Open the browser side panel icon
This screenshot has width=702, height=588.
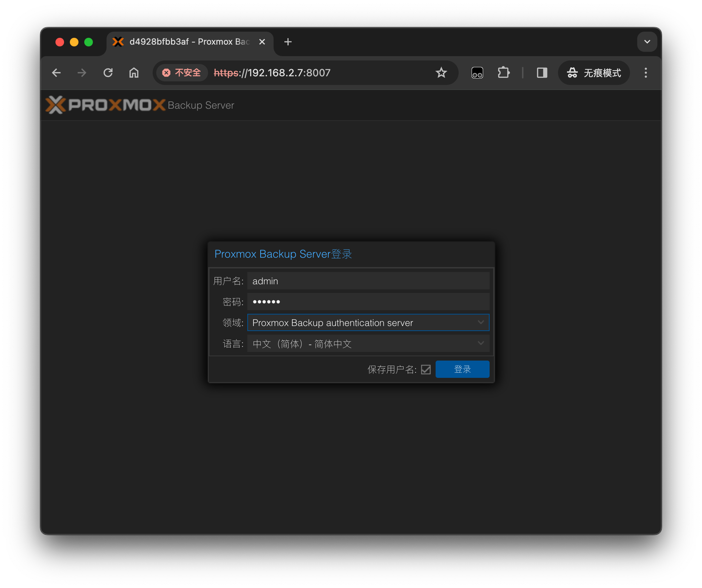point(542,73)
